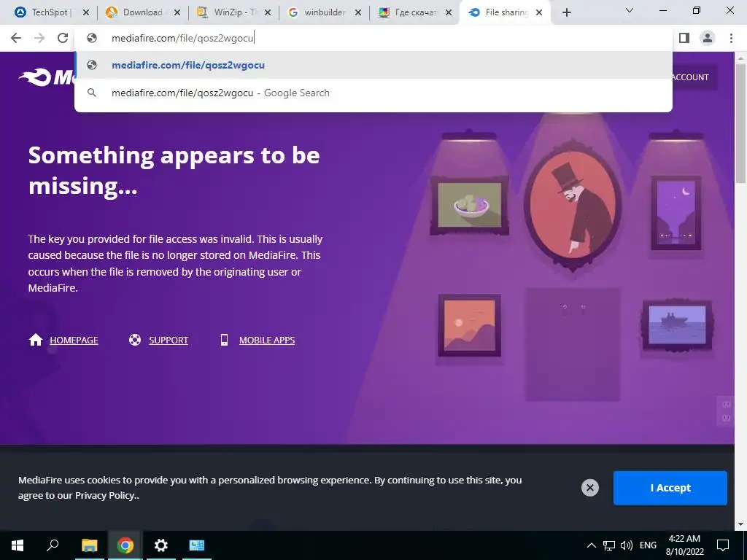Open the taskbar clock and date

(684, 545)
